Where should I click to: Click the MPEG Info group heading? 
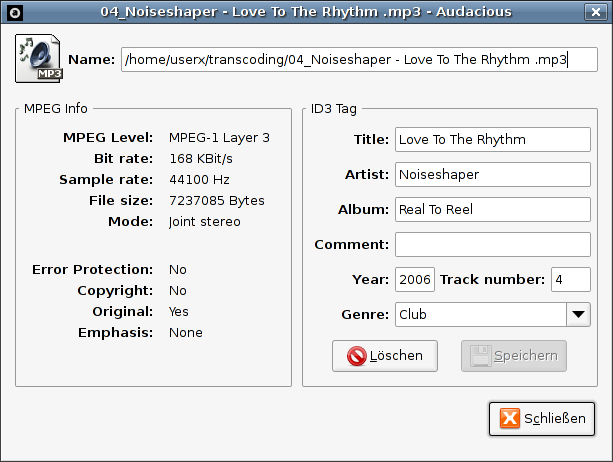(56, 108)
